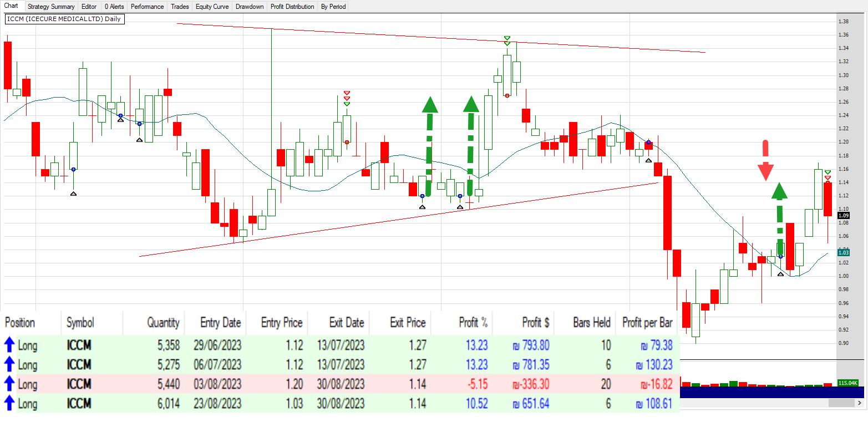Click the entry date 03/08/2023
The image size is (868, 422).
217,384
